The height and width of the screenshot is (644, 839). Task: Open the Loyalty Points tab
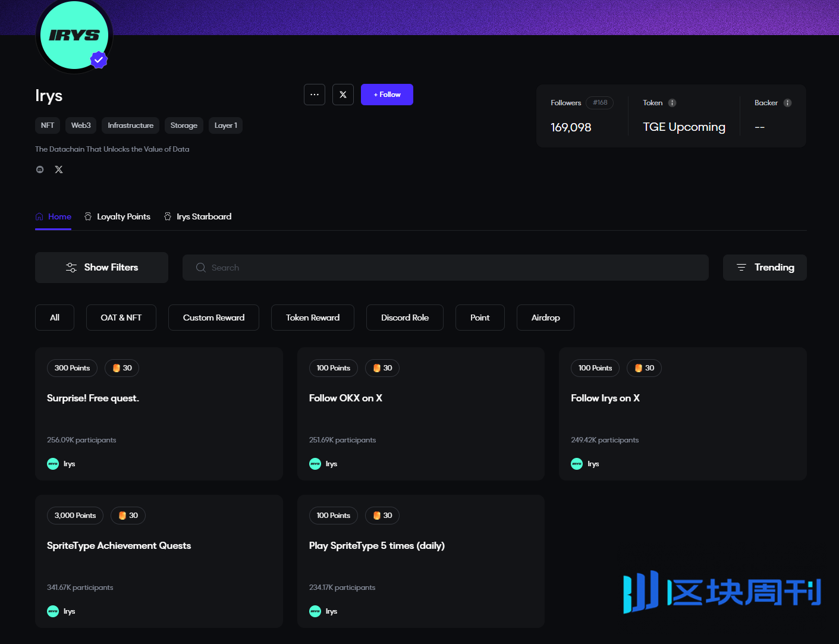(x=117, y=217)
